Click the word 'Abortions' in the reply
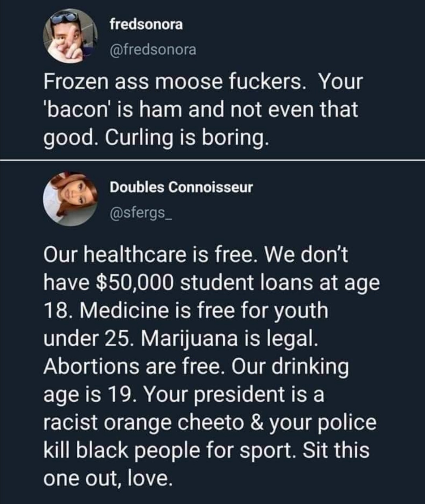425x504 pixels. pyautogui.click(x=91, y=366)
